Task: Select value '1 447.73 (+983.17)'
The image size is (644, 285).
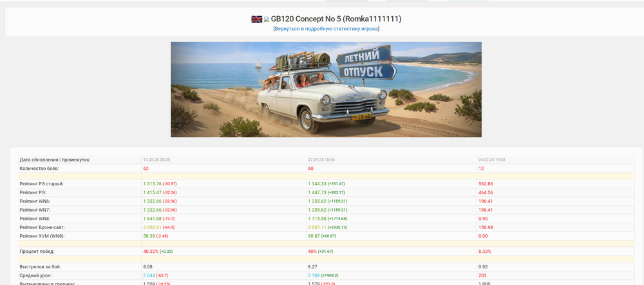Action: pyautogui.click(x=327, y=193)
